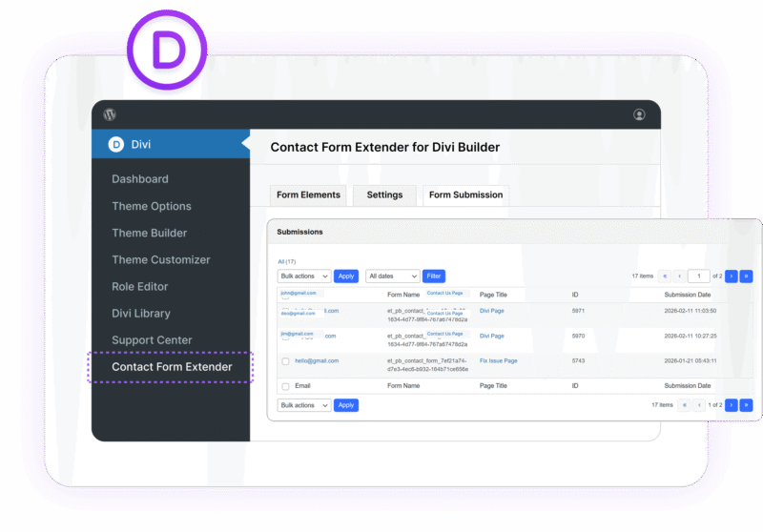Open Theme Builder from the Divi menu
The width and height of the screenshot is (763, 532).
coord(149,233)
